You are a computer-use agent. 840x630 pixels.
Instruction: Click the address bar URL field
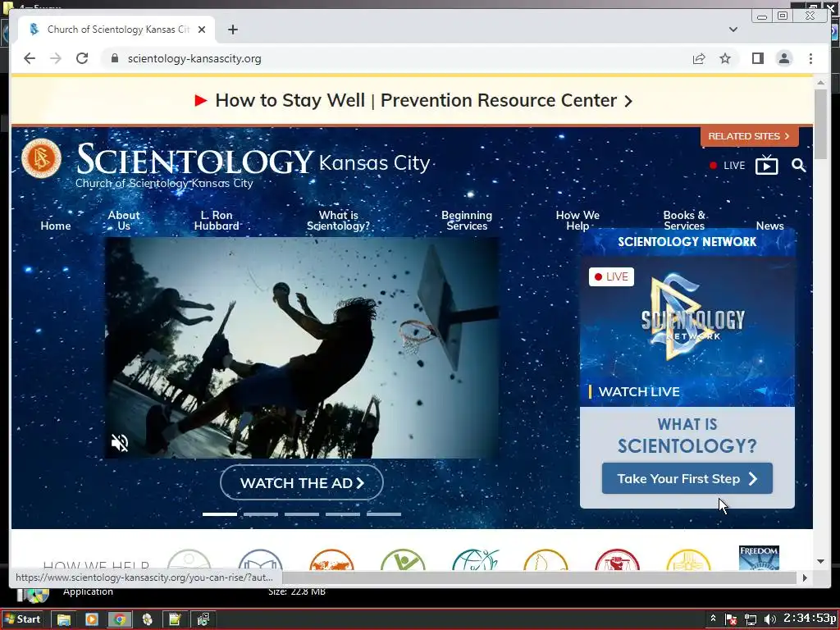tap(396, 58)
